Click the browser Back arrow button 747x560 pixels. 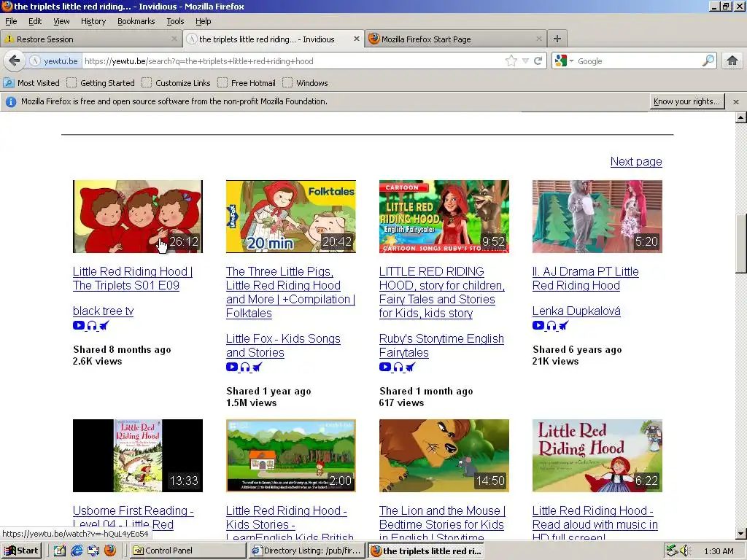pyautogui.click(x=15, y=61)
